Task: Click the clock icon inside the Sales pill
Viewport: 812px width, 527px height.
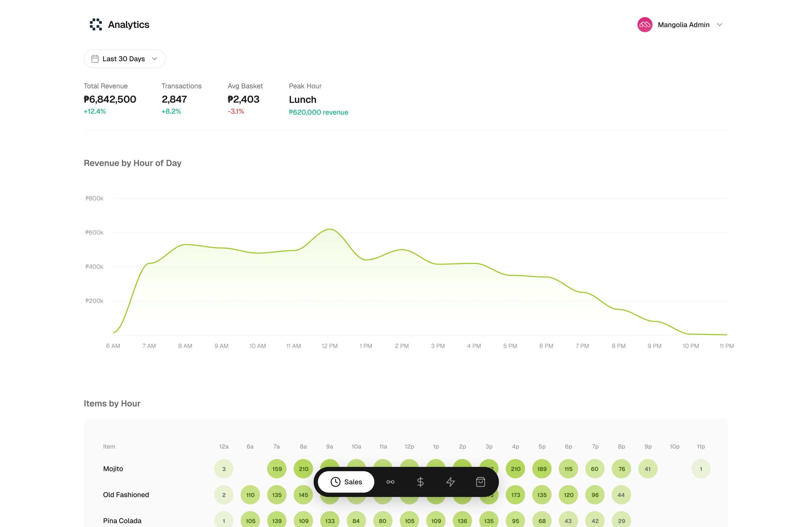Action: [335, 482]
